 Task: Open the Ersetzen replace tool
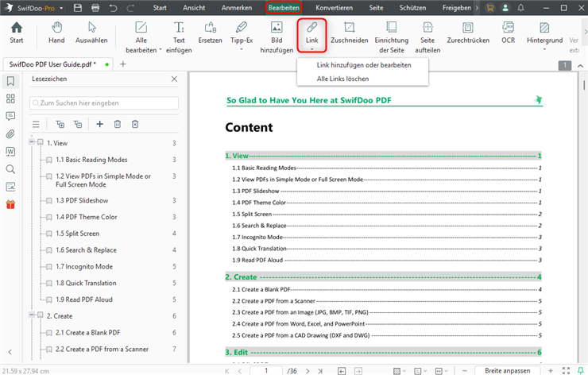coord(210,33)
